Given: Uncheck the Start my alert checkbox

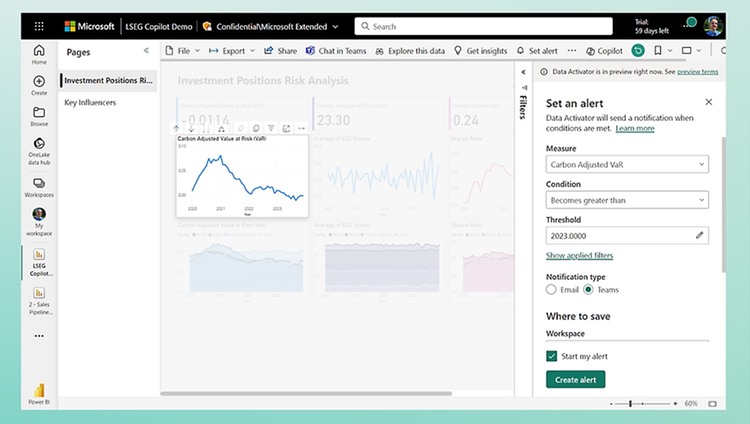Looking at the screenshot, I should [x=551, y=356].
